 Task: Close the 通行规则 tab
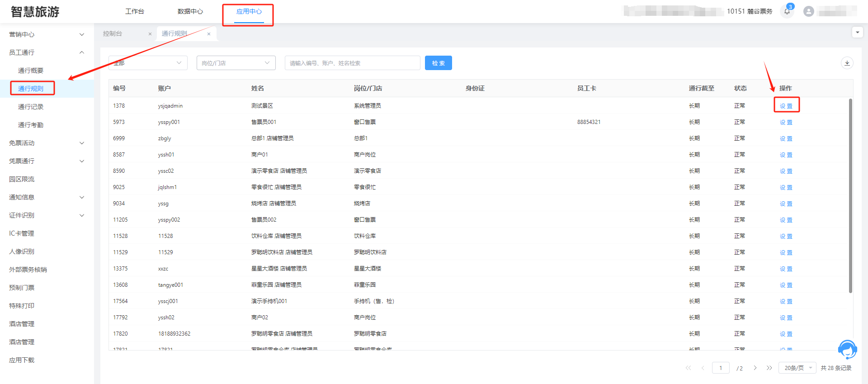[209, 34]
